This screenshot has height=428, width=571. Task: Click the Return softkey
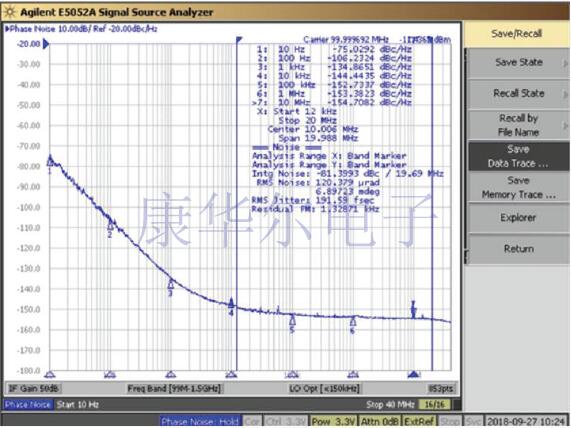pos(519,249)
